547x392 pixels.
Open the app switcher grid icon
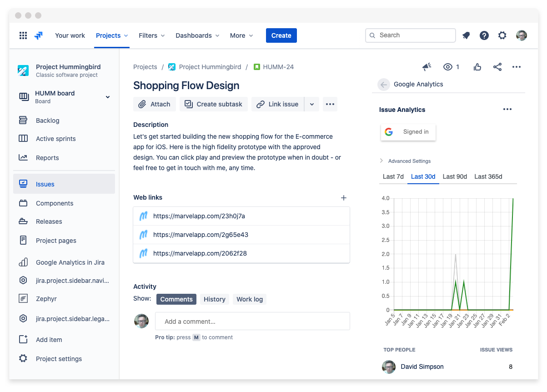pyautogui.click(x=23, y=35)
